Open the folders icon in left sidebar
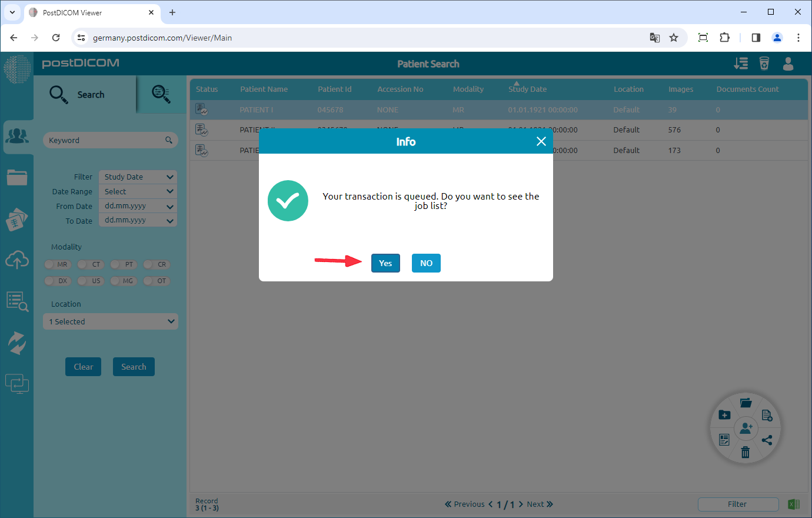The width and height of the screenshot is (812, 518). coord(17,177)
